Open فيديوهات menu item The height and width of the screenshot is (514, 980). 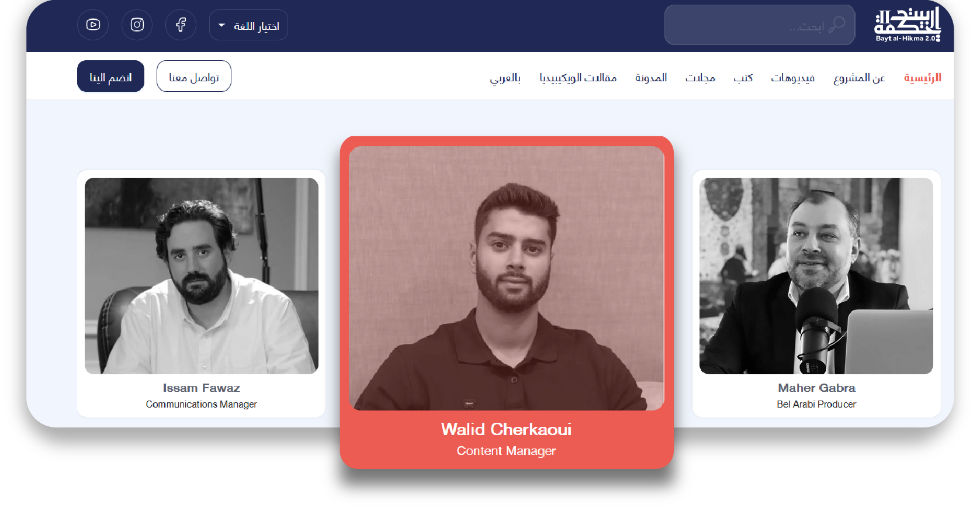792,78
